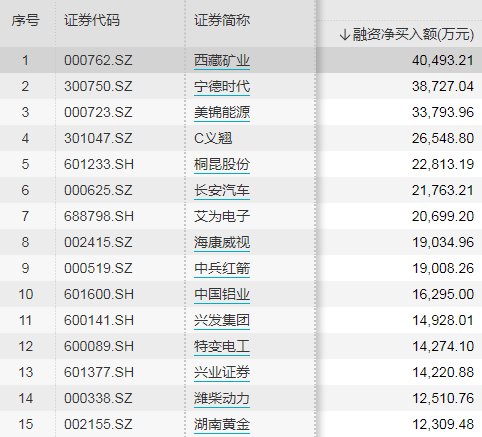This screenshot has width=482, height=437.
Task: Click the 证券代码 column header
Action: [x=92, y=20]
